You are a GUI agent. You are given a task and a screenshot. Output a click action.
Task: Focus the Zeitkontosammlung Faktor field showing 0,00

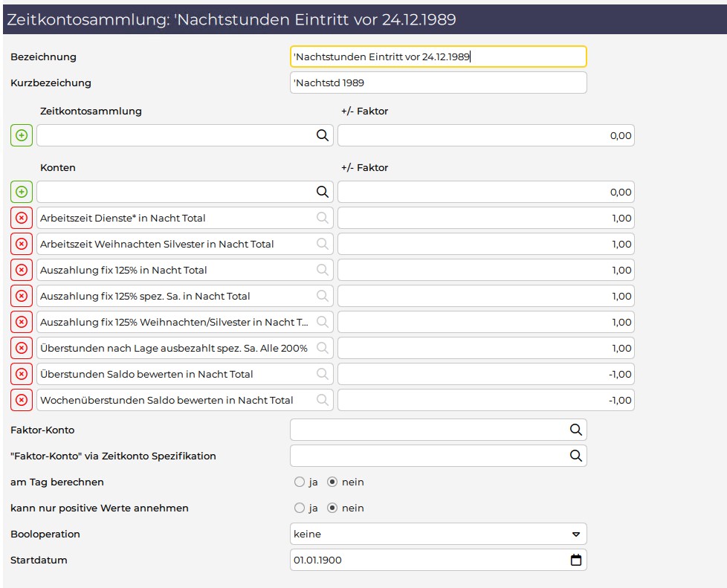(x=486, y=135)
